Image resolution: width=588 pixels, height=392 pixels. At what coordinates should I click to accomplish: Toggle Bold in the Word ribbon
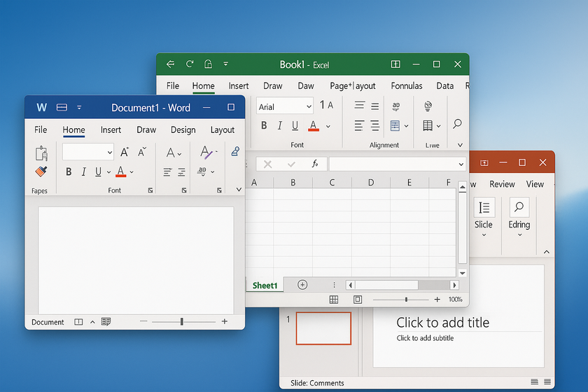pyautogui.click(x=69, y=171)
